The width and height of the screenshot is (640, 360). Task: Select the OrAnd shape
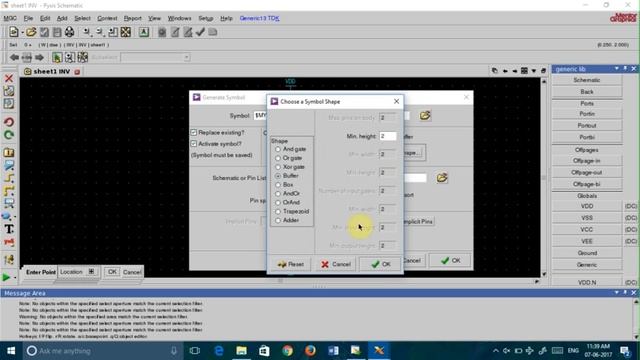278,202
